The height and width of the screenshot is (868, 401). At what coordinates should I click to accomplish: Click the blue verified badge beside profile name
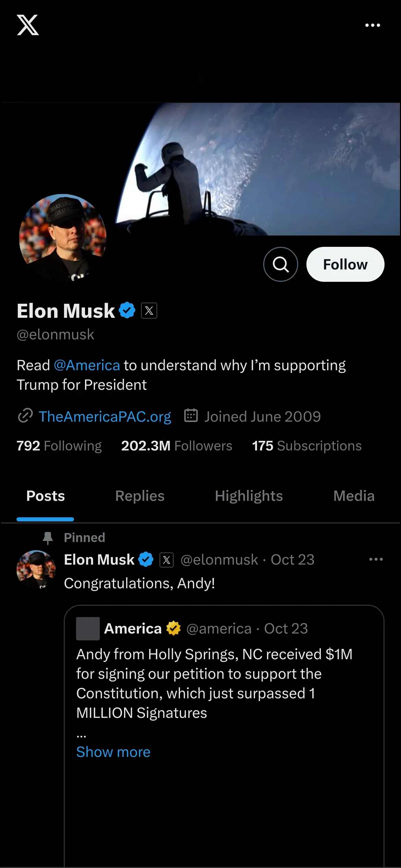127,310
